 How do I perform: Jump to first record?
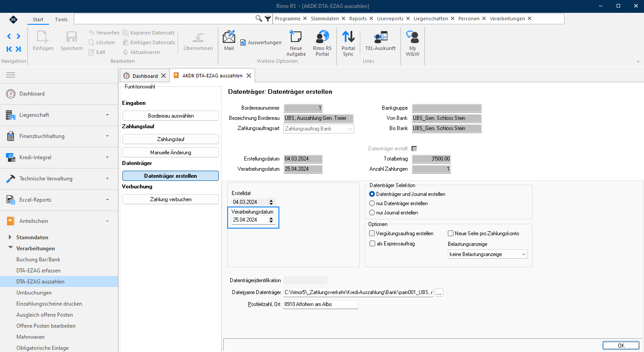coord(9,49)
